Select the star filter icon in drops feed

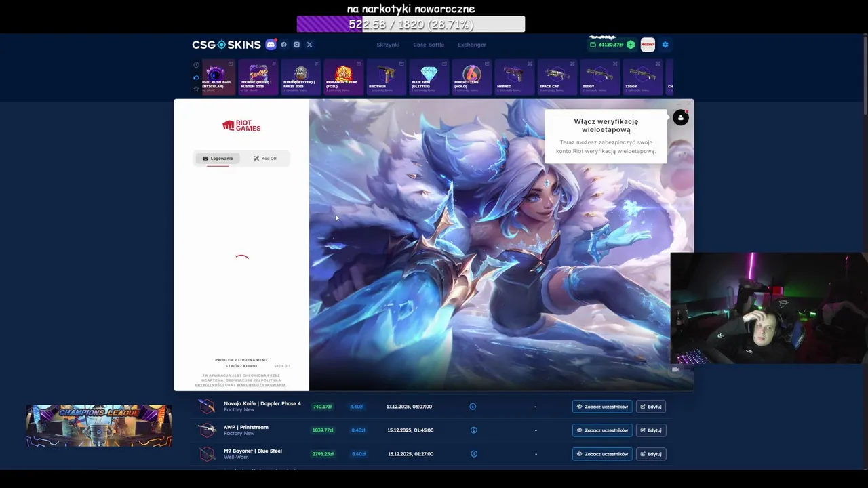(196, 89)
